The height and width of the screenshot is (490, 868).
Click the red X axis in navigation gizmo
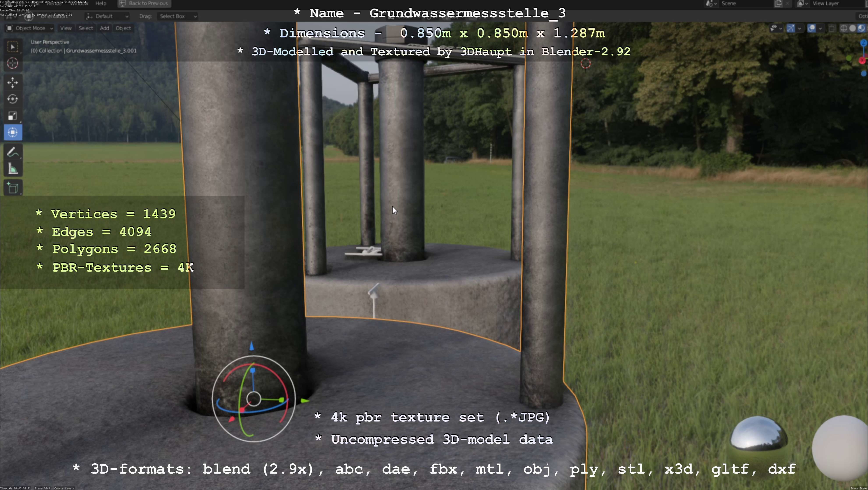point(862,61)
